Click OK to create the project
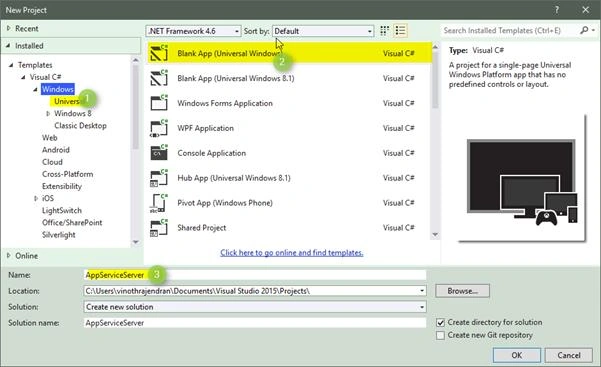This screenshot has height=367, width=601. (517, 355)
